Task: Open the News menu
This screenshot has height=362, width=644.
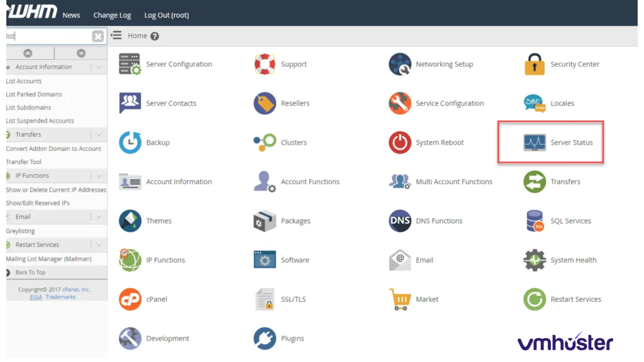Action: (x=71, y=14)
